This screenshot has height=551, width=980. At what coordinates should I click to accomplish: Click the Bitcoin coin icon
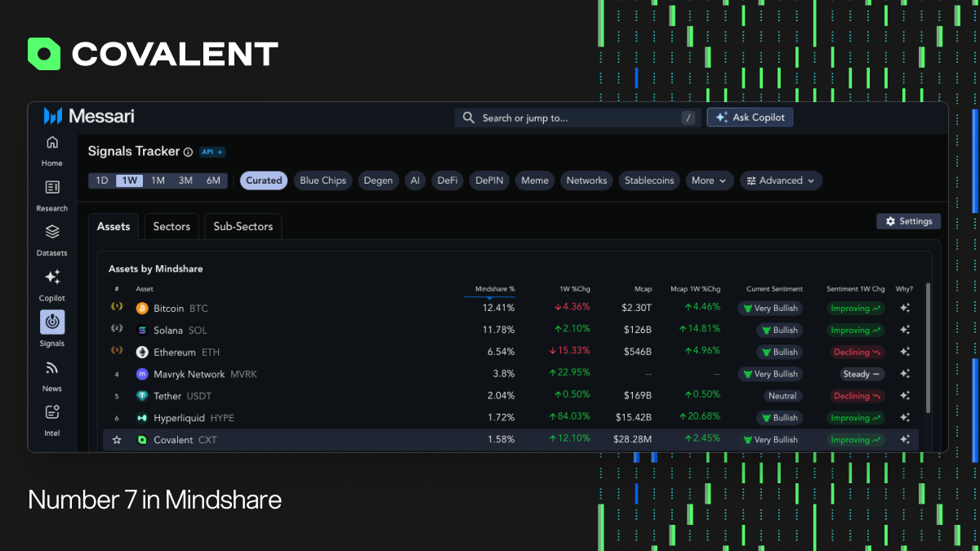coord(142,309)
